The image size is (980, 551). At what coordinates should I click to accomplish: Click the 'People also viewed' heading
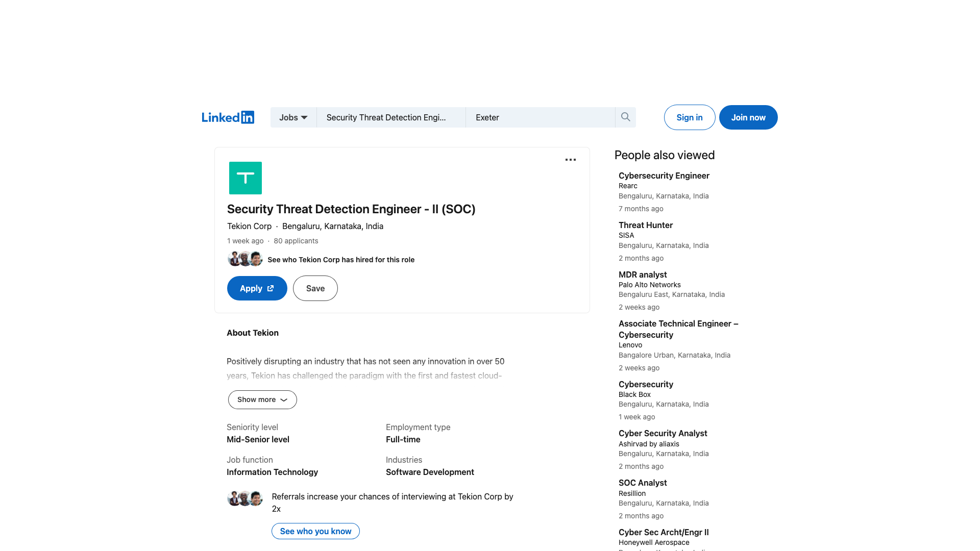coord(665,155)
